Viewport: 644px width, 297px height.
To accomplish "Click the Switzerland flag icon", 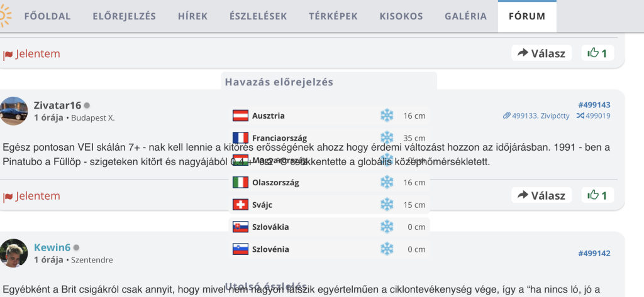I will coord(240,205).
